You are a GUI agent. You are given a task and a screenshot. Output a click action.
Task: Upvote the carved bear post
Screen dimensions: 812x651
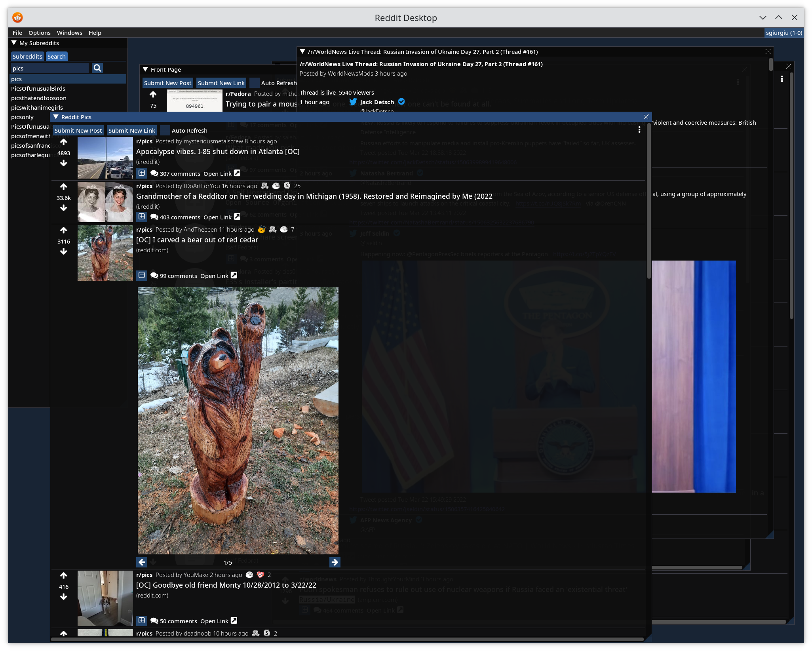point(63,230)
